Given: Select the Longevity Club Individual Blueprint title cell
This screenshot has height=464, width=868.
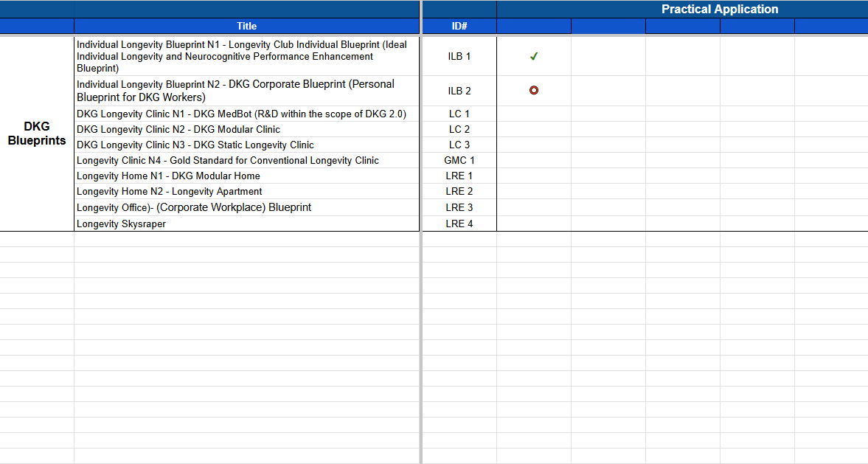Looking at the screenshot, I should coord(246,56).
